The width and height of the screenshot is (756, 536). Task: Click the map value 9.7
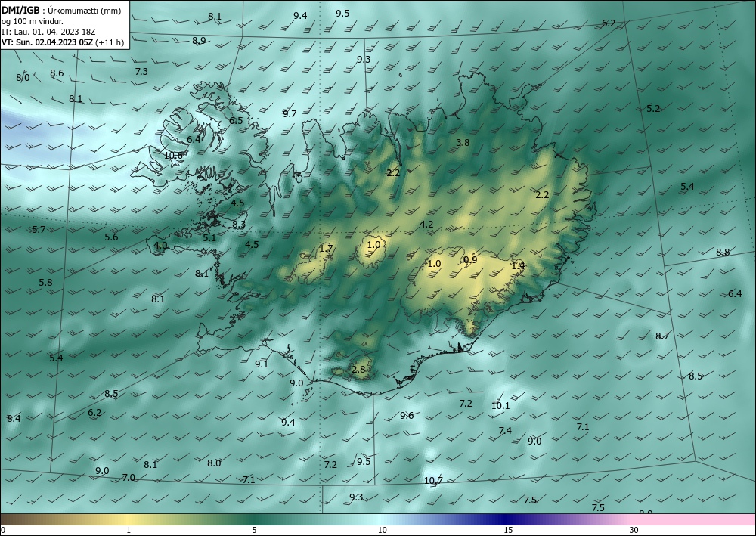(x=290, y=113)
